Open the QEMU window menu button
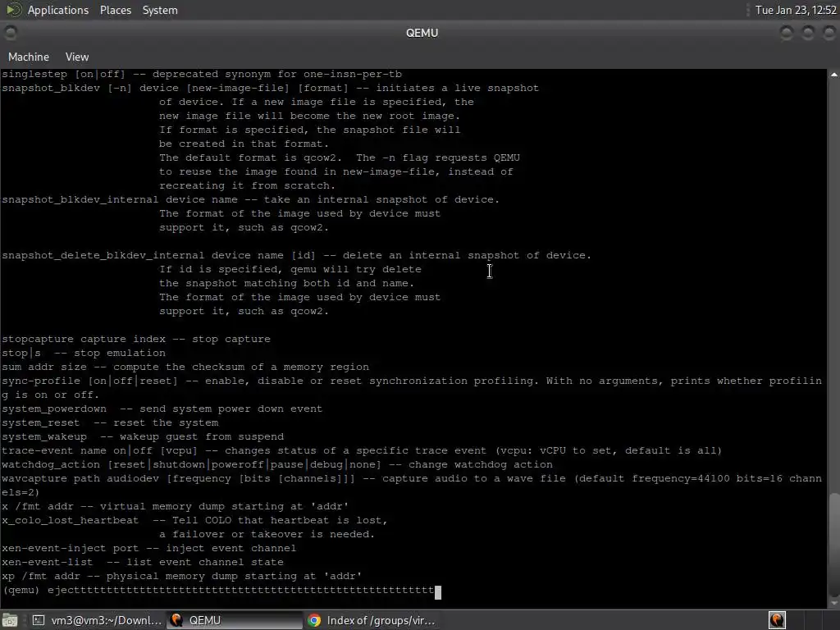840x630 pixels. 11,33
